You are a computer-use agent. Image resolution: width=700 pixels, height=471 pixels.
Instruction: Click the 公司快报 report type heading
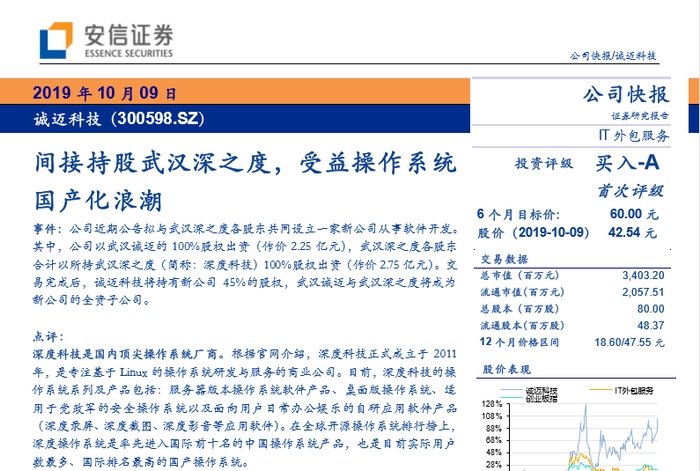point(626,94)
